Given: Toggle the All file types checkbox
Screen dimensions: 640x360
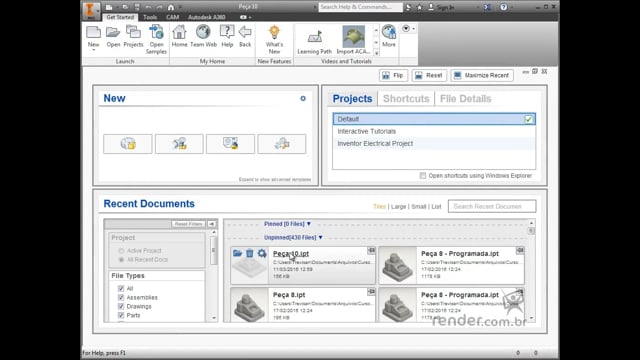Looking at the screenshot, I should pos(121,288).
